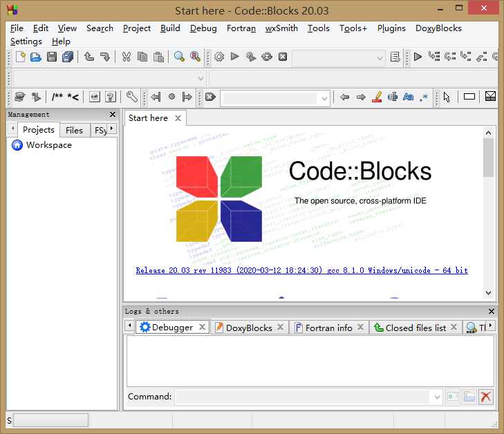504x434 pixels.
Task: Open Closed files list tab
Action: click(416, 328)
